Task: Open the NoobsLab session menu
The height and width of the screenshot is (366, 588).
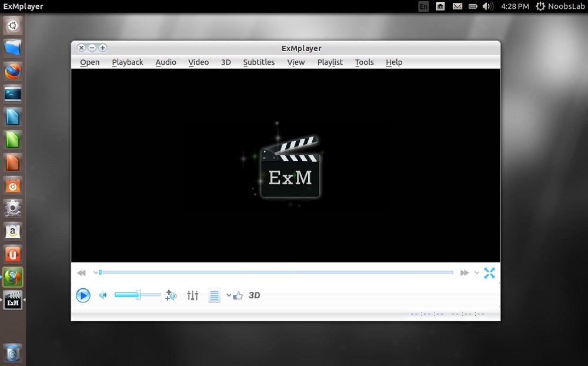Action: pos(560,6)
